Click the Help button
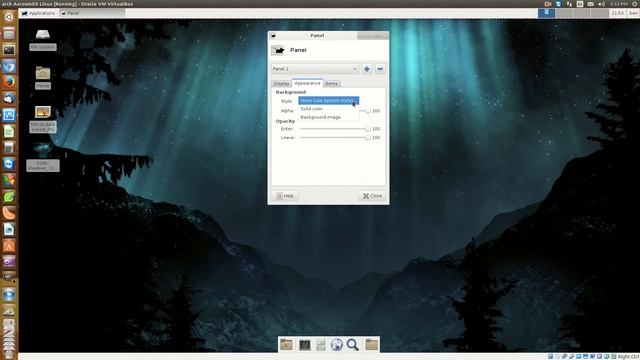Viewport: 640px width, 360px height. (285, 196)
